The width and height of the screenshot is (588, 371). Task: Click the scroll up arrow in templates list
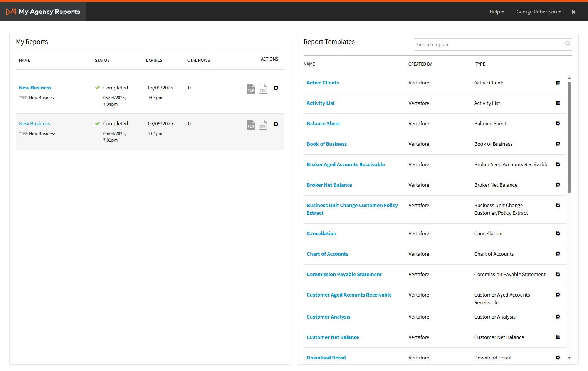[569, 78]
